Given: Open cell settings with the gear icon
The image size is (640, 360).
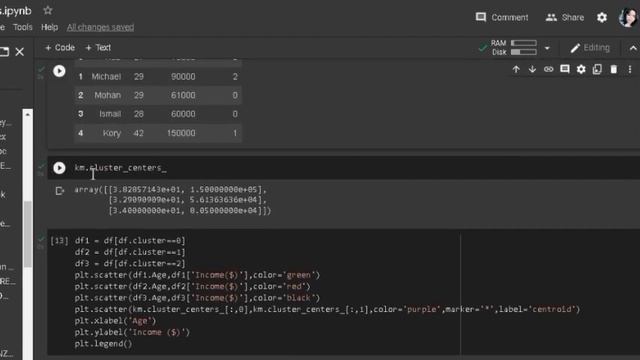Looking at the screenshot, I should [581, 69].
